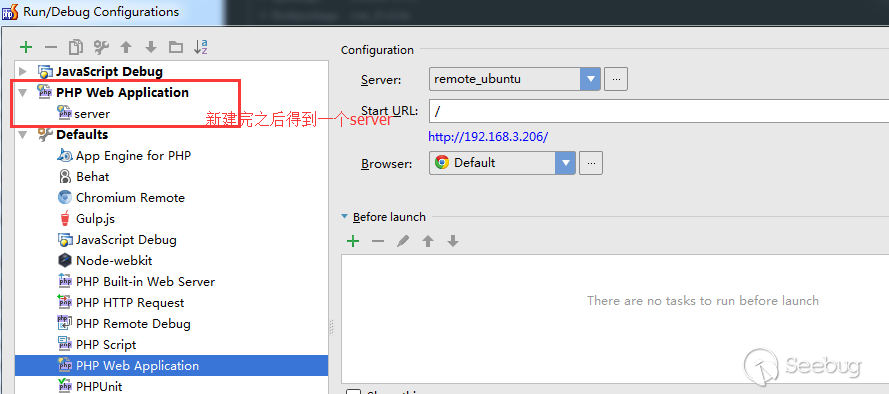Select JavaScript Debug top group
Screen dimensions: 889x394
[x=100, y=71]
